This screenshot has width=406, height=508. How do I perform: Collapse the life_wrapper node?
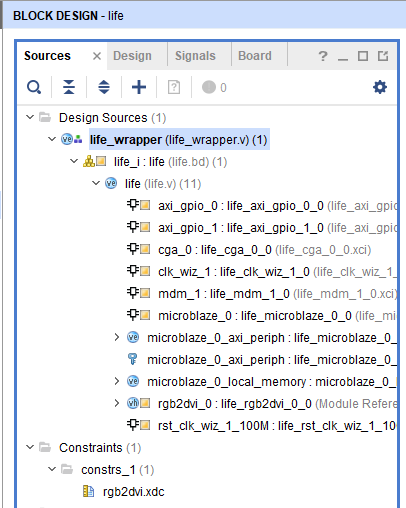click(x=52, y=139)
